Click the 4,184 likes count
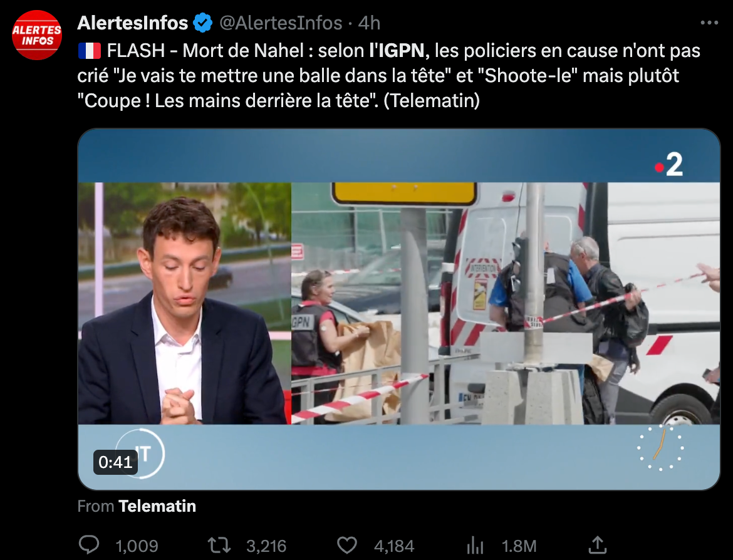The image size is (733, 560). 394,546
